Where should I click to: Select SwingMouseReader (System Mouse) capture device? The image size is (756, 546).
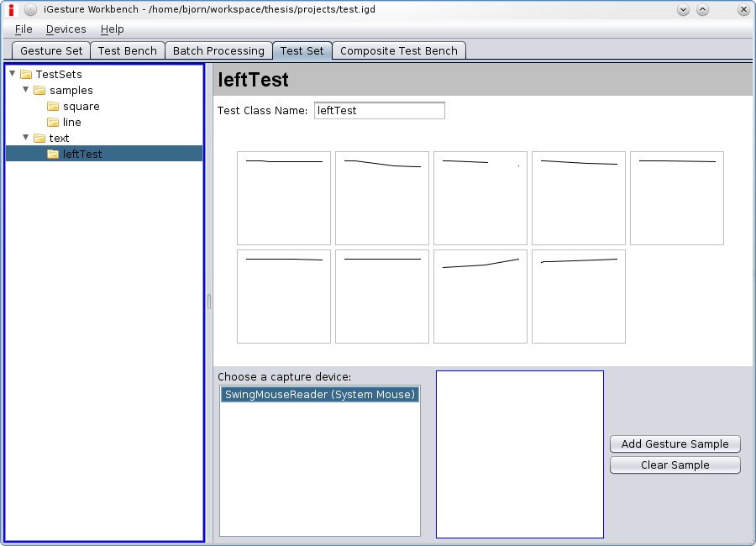click(319, 395)
